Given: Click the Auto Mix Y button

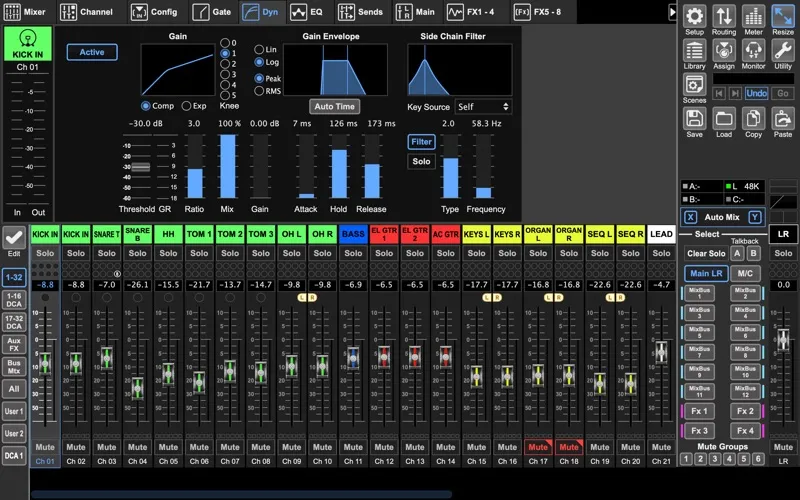Looking at the screenshot, I should (755, 217).
